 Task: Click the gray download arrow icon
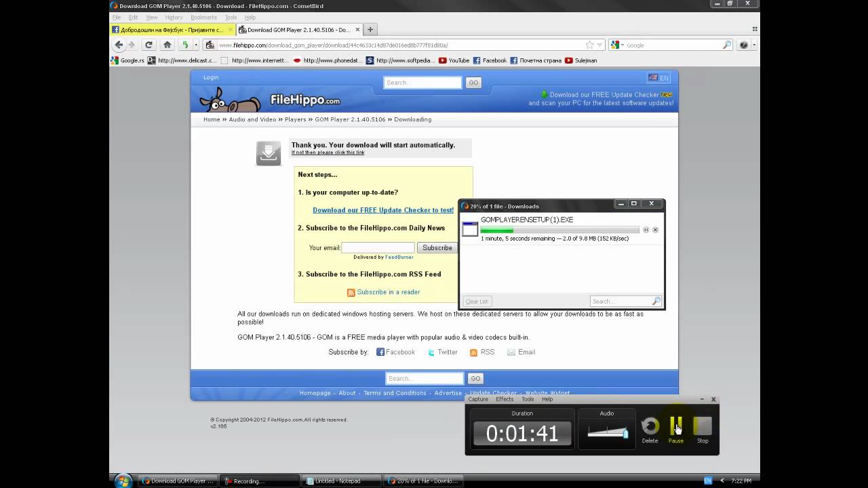pyautogui.click(x=269, y=153)
